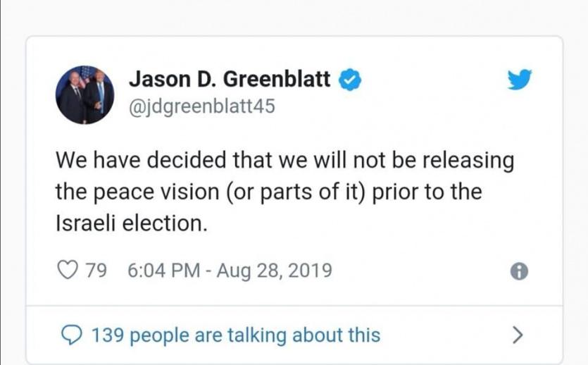Click the Twitter bird logo
Screen dimensions: 588x365
pyautogui.click(x=520, y=80)
